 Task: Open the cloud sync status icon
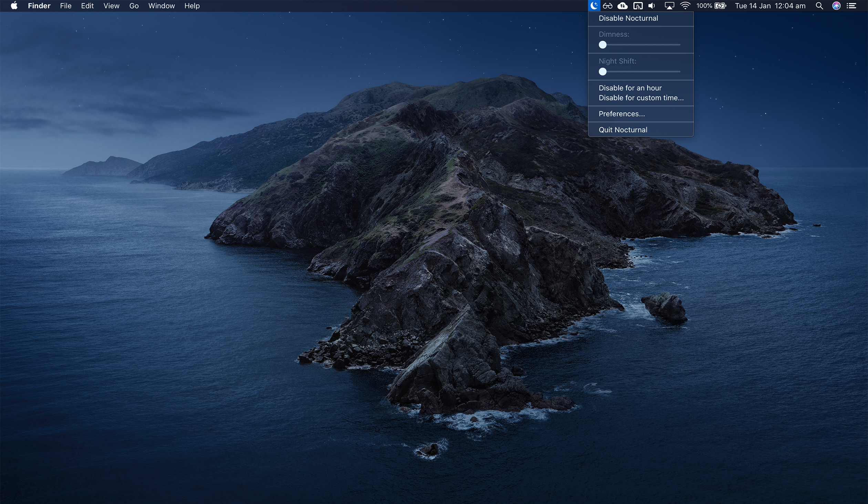[x=622, y=6]
